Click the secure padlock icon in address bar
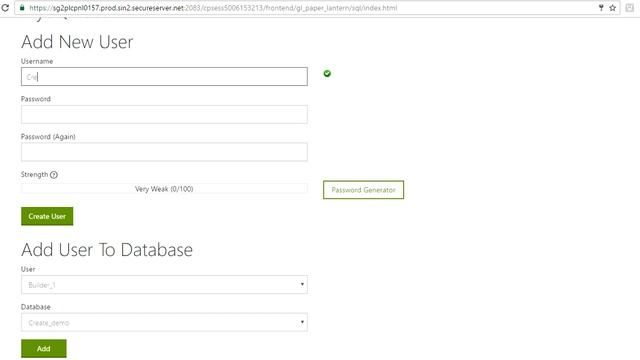Screen dimensions: 640x360 pyautogui.click(x=22, y=7)
